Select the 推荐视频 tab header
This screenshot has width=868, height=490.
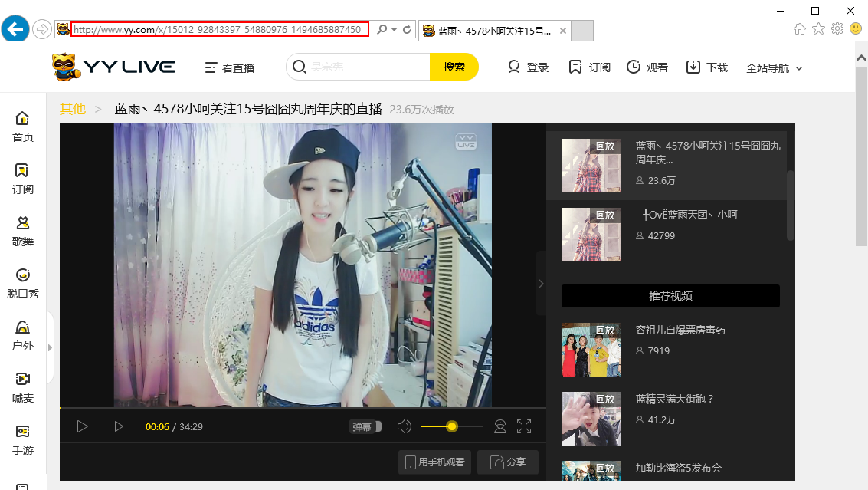click(x=670, y=296)
